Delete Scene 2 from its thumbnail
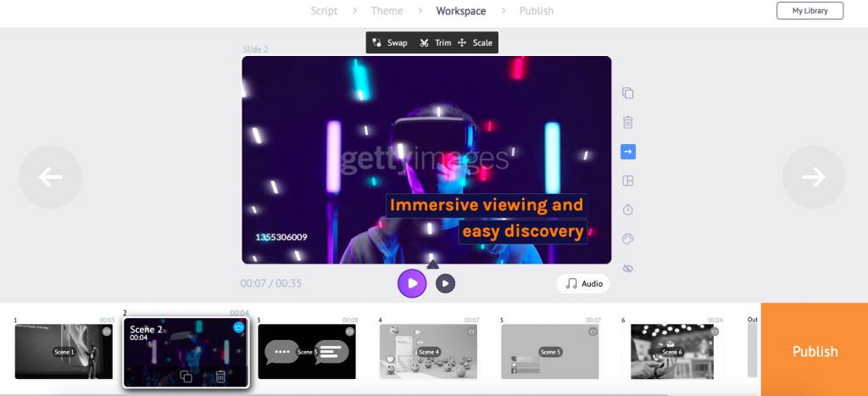 pyautogui.click(x=220, y=376)
